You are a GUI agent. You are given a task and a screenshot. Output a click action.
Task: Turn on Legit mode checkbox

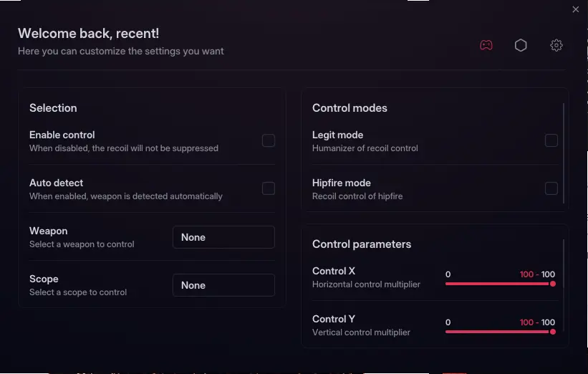(x=551, y=140)
